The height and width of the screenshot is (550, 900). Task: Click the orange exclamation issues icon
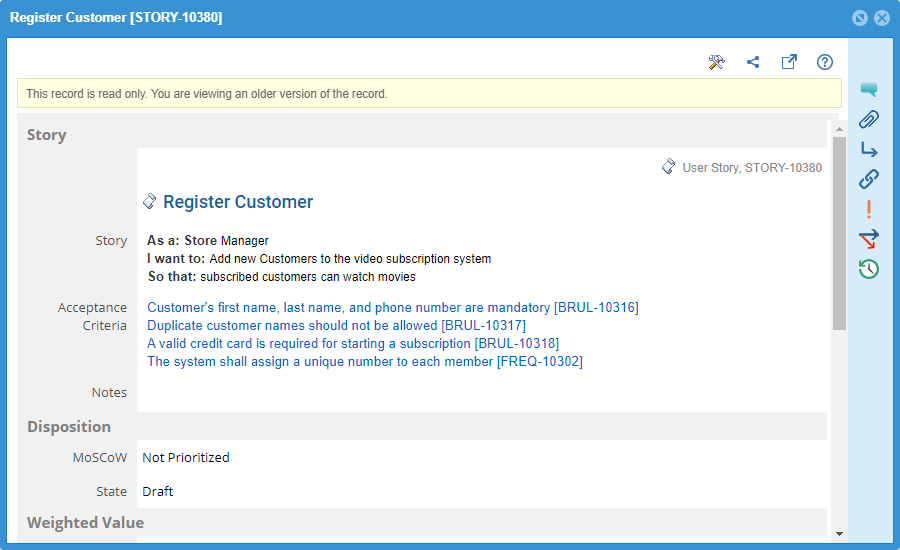click(869, 209)
